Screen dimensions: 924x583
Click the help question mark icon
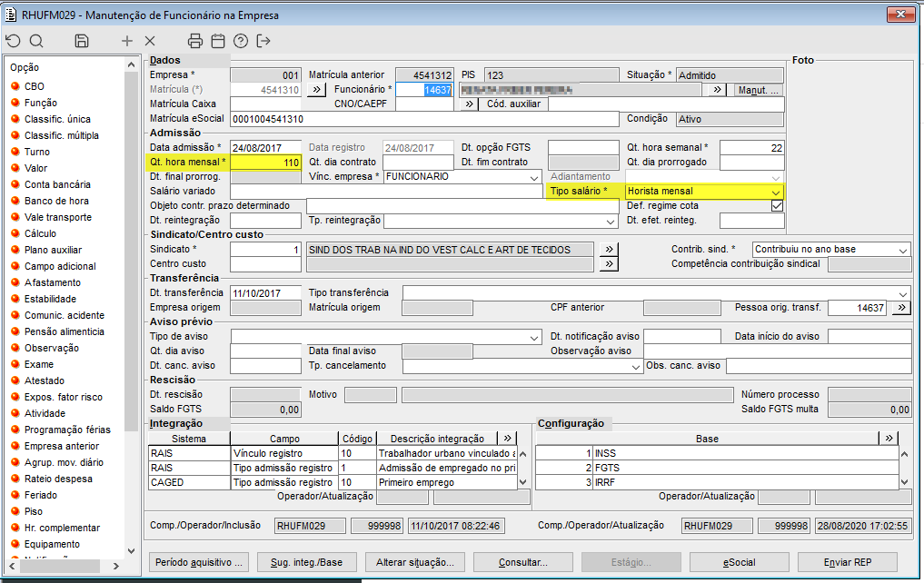tap(241, 41)
